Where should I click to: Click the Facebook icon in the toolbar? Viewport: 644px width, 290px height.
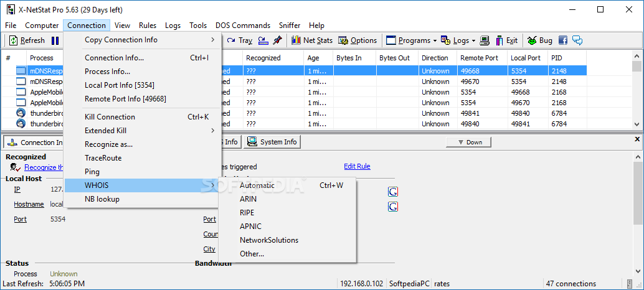pyautogui.click(x=563, y=40)
